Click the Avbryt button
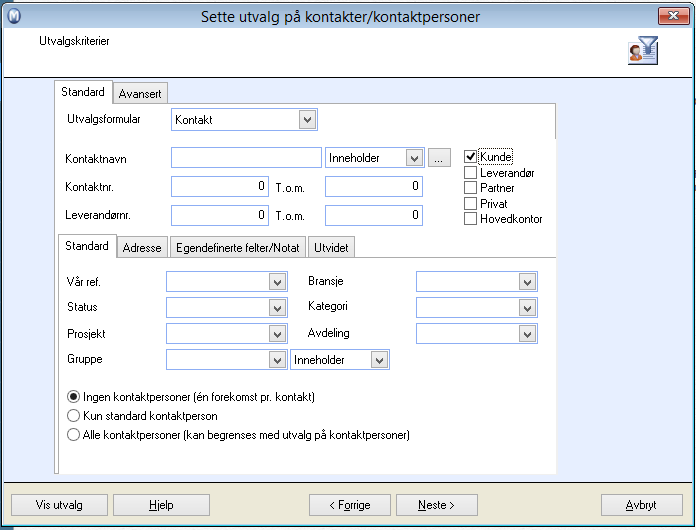The width and height of the screenshot is (696, 530). [x=641, y=505]
